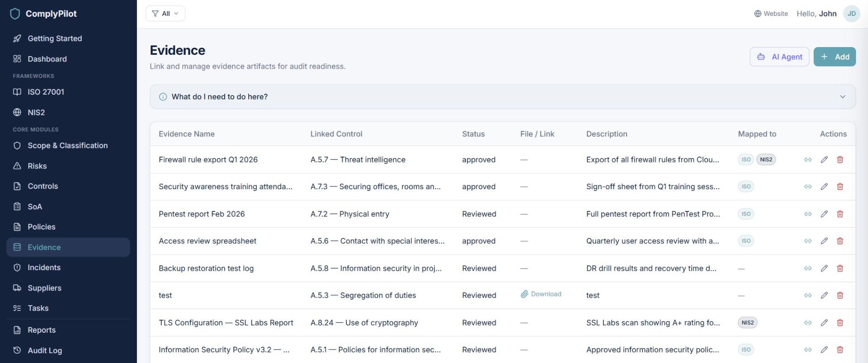Add new evidence with Add button
Screen dimensions: 868x363
click(x=835, y=57)
